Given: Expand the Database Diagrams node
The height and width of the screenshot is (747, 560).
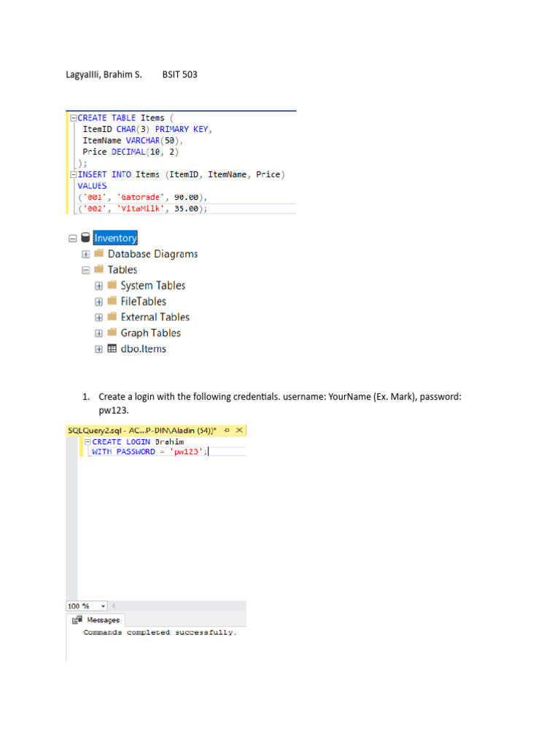Looking at the screenshot, I should pyautogui.click(x=86, y=255).
